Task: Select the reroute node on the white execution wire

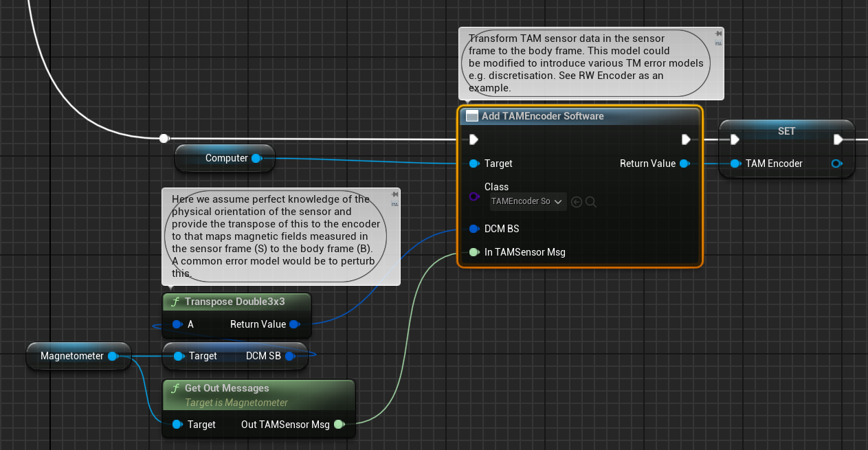Action: point(164,138)
